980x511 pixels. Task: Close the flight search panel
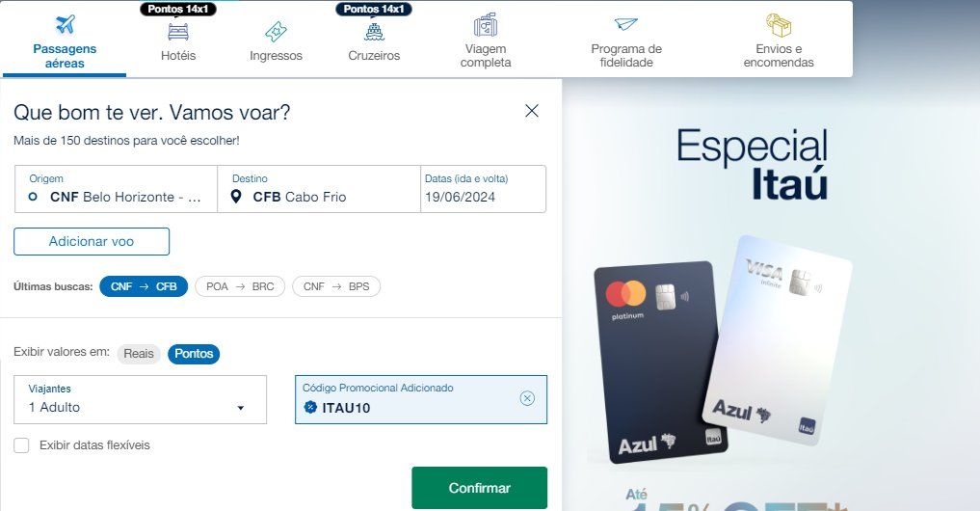tap(532, 111)
